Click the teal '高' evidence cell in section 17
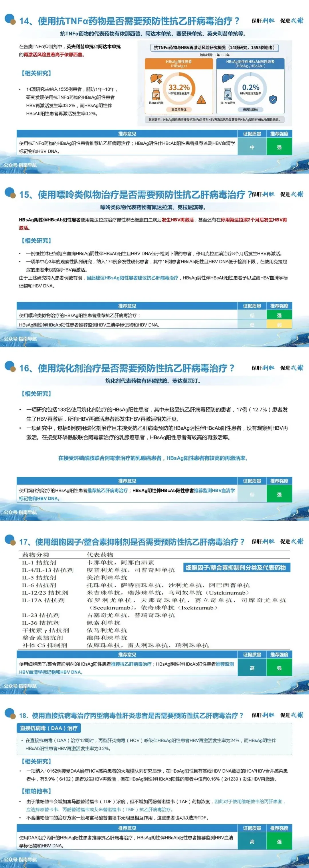The height and width of the screenshot is (868, 309). (x=252, y=668)
